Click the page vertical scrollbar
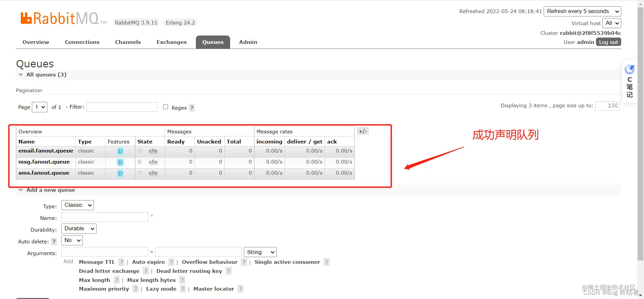 click(640, 134)
